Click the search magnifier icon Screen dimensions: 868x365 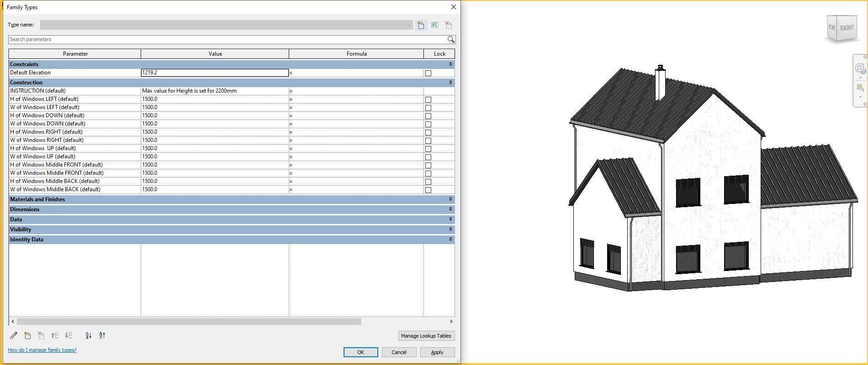(x=451, y=39)
